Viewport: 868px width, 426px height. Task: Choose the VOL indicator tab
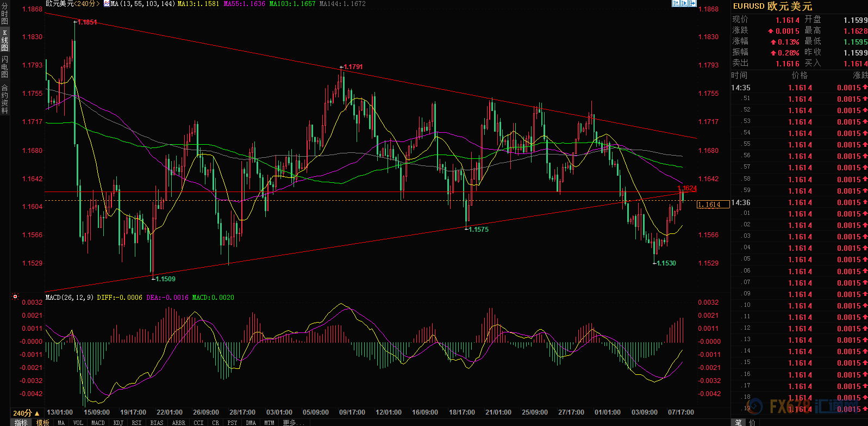[x=78, y=422]
